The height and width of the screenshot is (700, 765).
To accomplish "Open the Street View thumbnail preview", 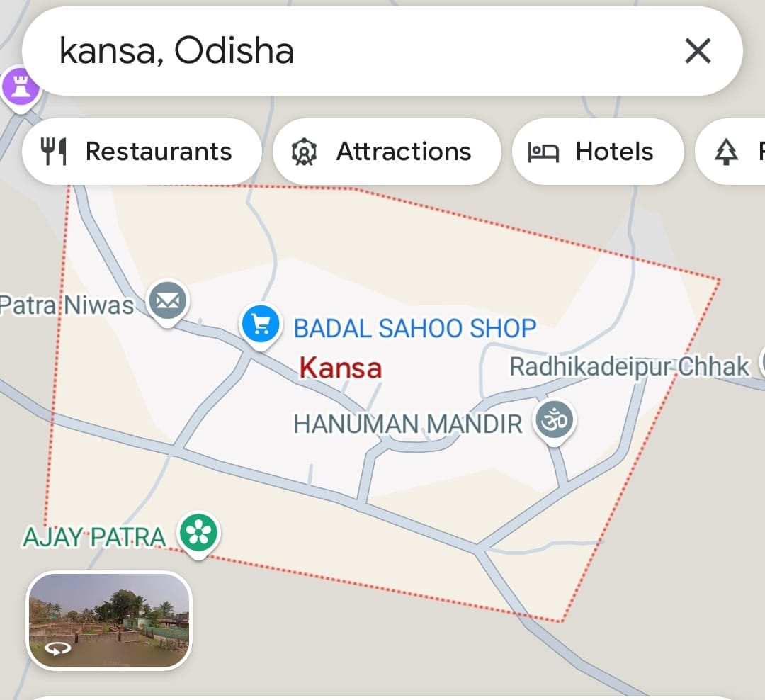I will [109, 621].
